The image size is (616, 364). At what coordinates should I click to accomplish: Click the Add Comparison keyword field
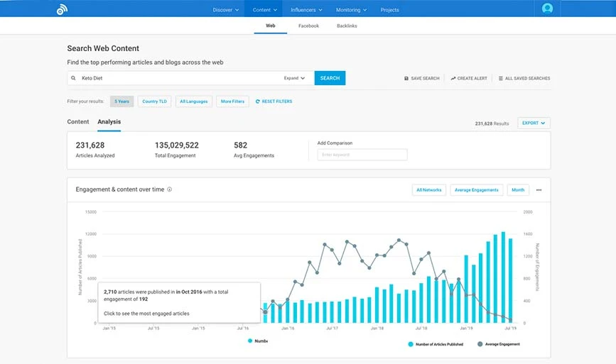(362, 155)
